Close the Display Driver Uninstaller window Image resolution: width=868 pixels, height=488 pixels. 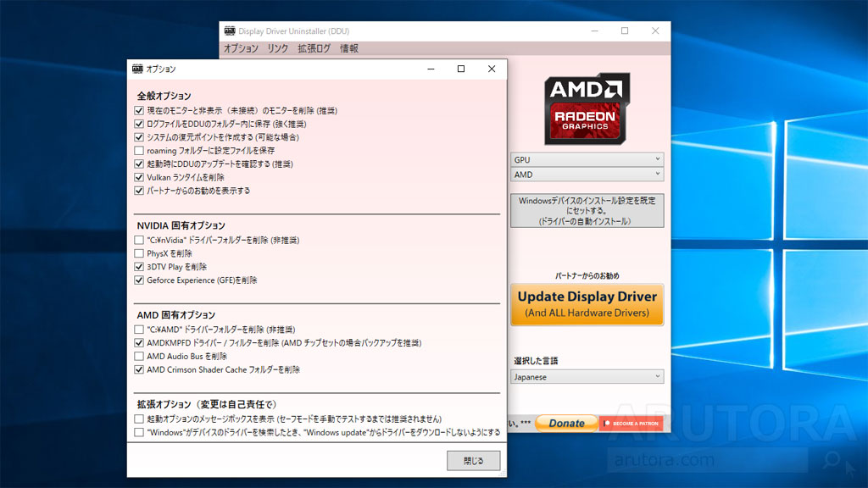tap(655, 31)
